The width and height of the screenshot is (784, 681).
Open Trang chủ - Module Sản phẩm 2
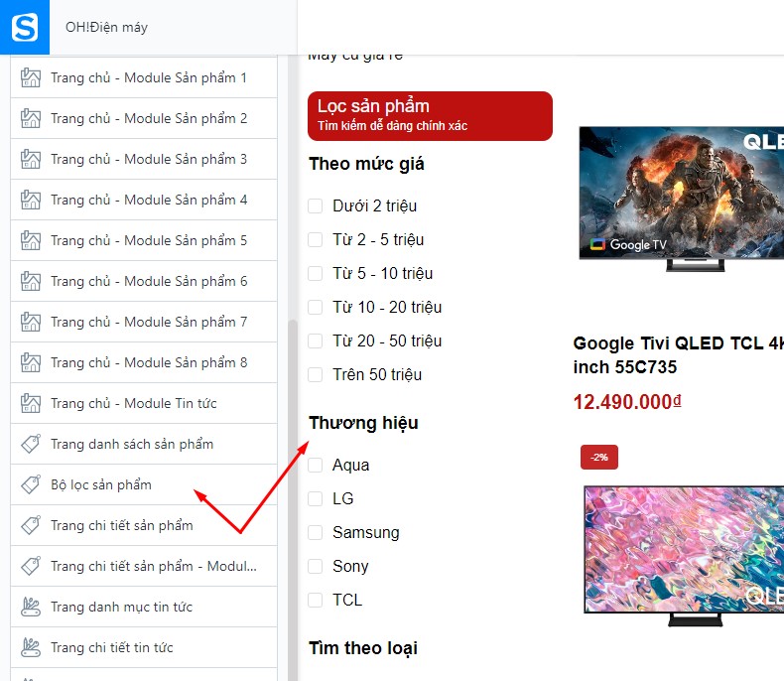(144, 118)
